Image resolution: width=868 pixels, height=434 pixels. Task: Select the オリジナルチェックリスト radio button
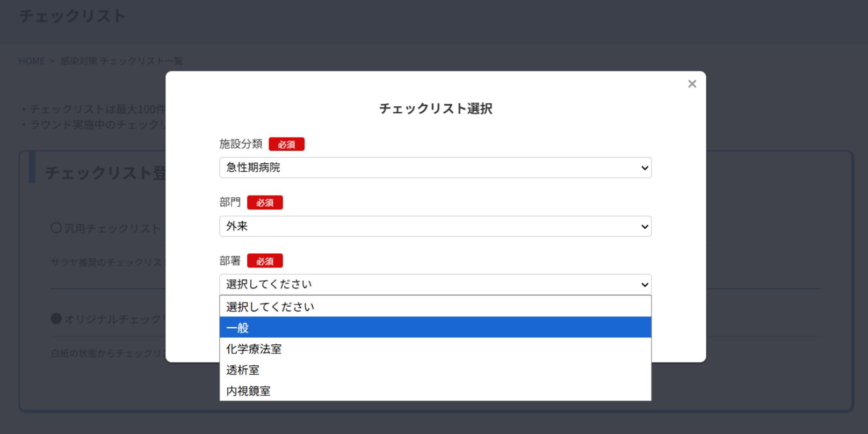pyautogui.click(x=56, y=319)
